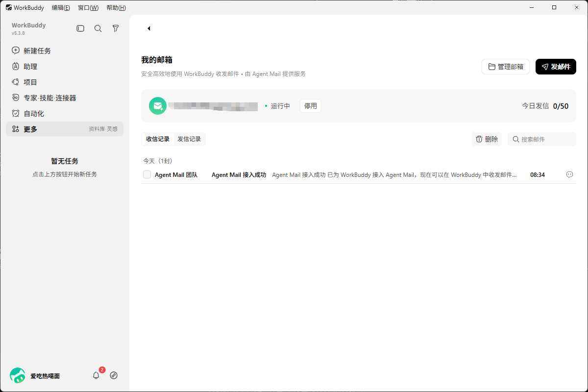The width and height of the screenshot is (588, 392).
Task: Click the user avatar 爱吃热喝面
Action: [x=18, y=375]
